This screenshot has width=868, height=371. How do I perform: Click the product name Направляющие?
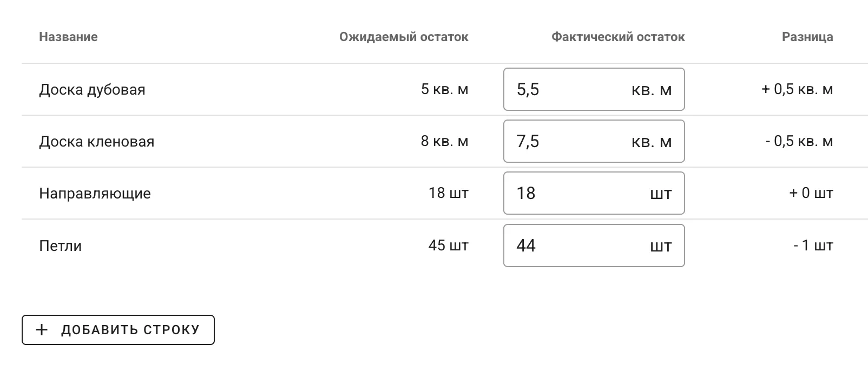click(x=95, y=193)
